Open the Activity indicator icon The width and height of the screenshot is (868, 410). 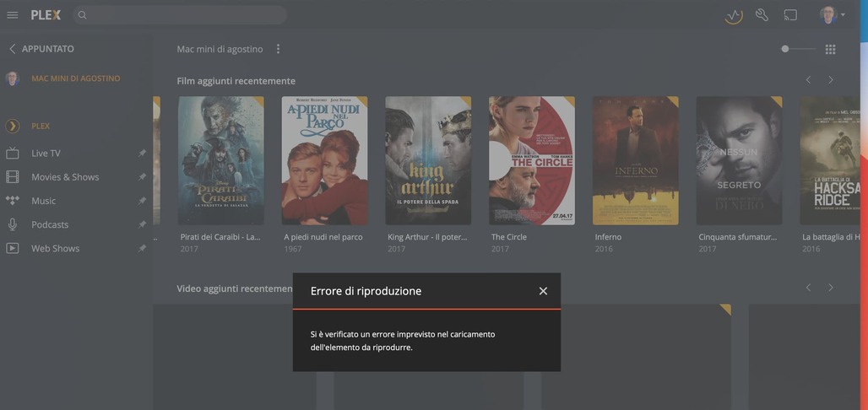[x=734, y=15]
